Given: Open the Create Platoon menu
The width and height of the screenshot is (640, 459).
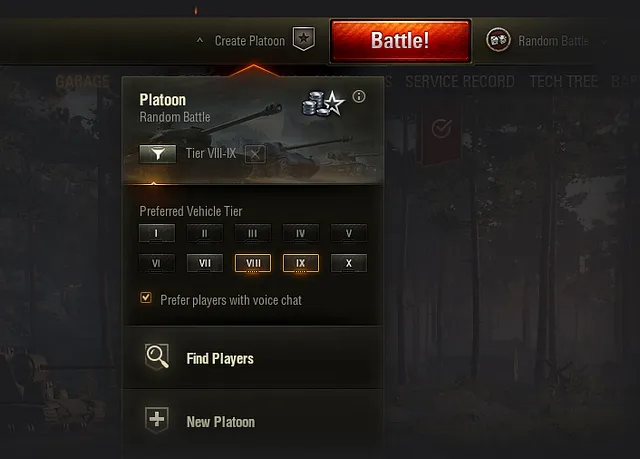Looking at the screenshot, I should [250, 41].
